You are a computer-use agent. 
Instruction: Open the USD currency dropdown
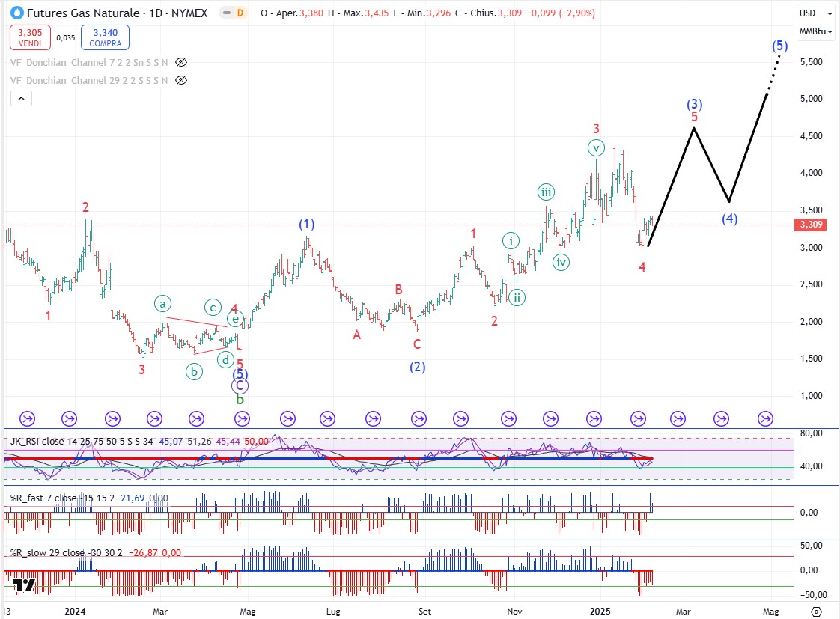pyautogui.click(x=815, y=13)
